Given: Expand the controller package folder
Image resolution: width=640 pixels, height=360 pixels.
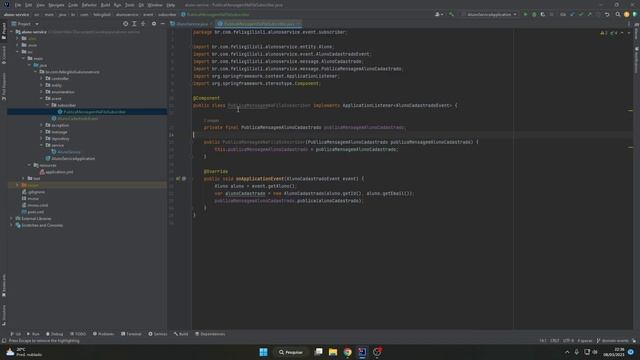Looking at the screenshot, I should click(x=42, y=78).
